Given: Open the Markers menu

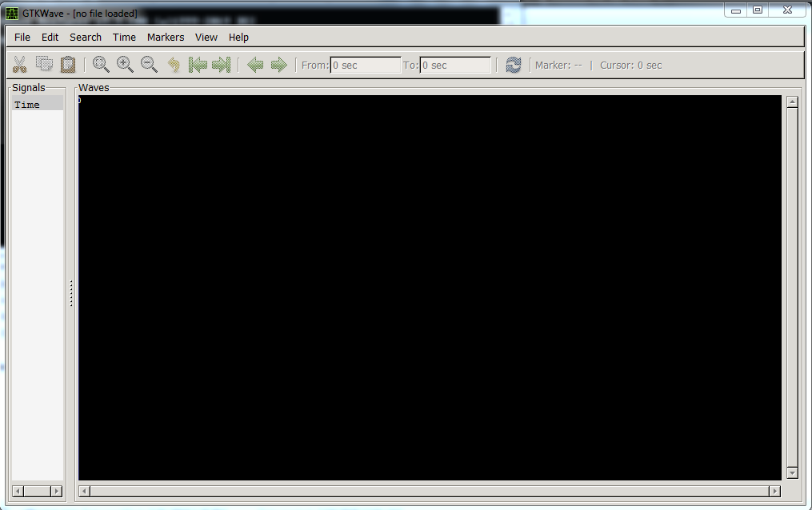Looking at the screenshot, I should click(x=166, y=37).
